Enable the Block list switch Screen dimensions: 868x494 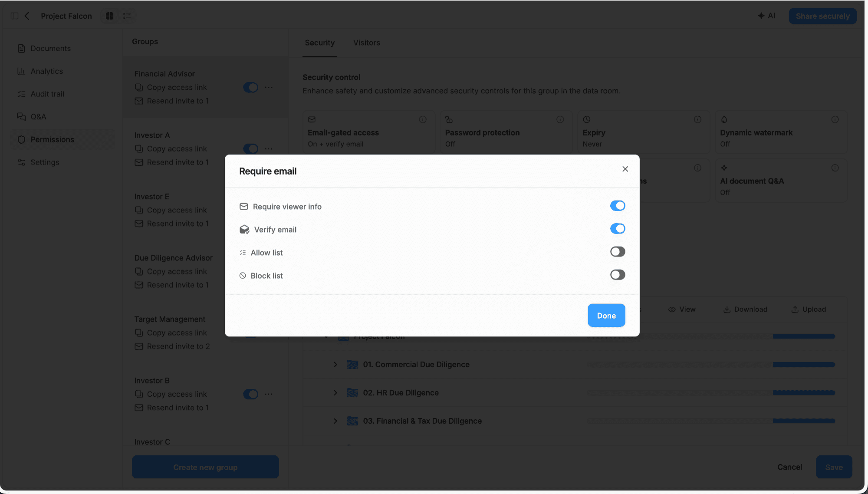[x=618, y=275]
